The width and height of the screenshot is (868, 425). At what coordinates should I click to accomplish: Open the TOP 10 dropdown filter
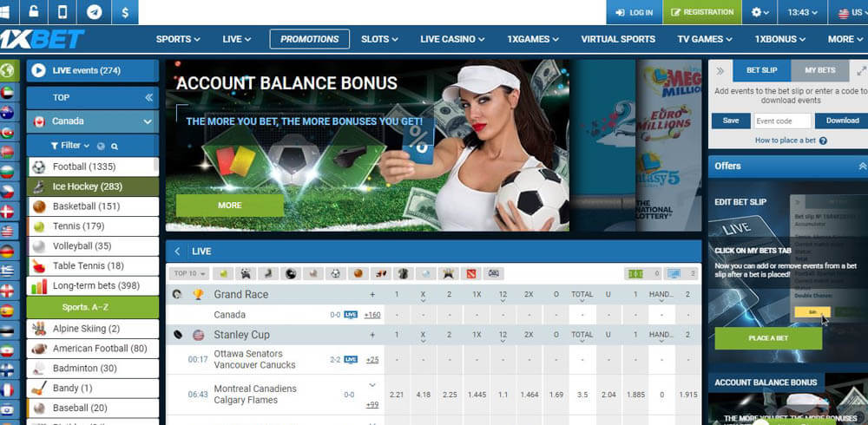(x=187, y=273)
